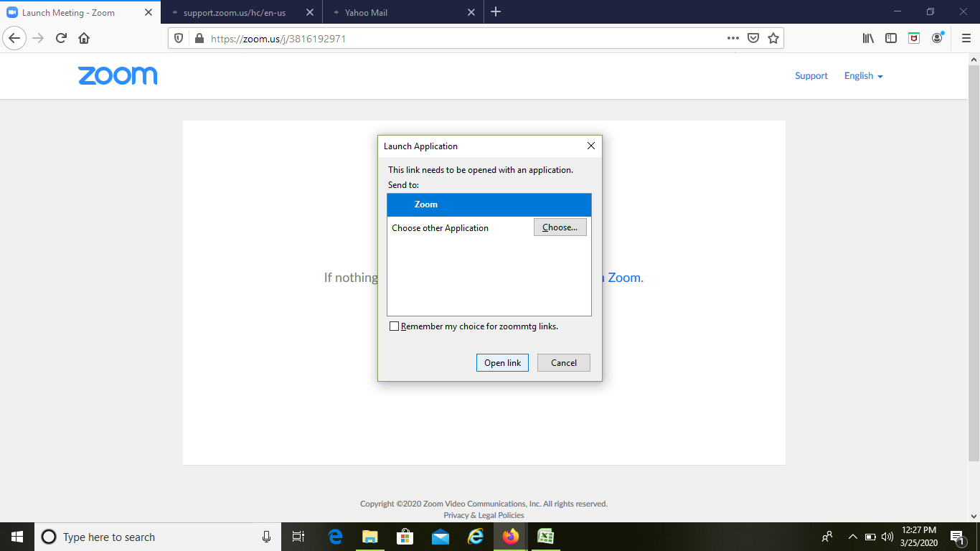The image size is (980, 551).
Task: Click the Home icon in toolbar
Action: pyautogui.click(x=84, y=38)
